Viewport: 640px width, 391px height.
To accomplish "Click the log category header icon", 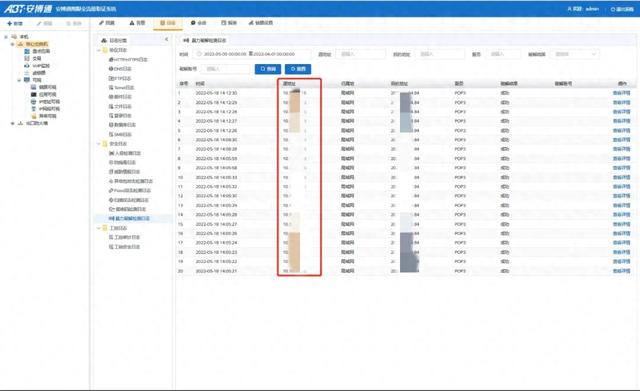I will [104, 40].
